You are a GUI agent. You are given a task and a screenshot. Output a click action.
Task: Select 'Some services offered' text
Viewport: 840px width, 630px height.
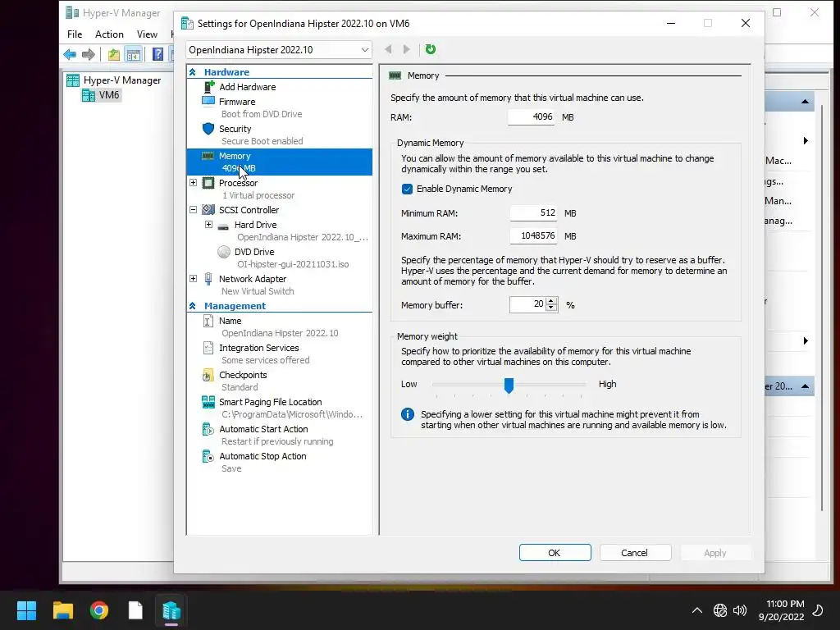point(266,361)
